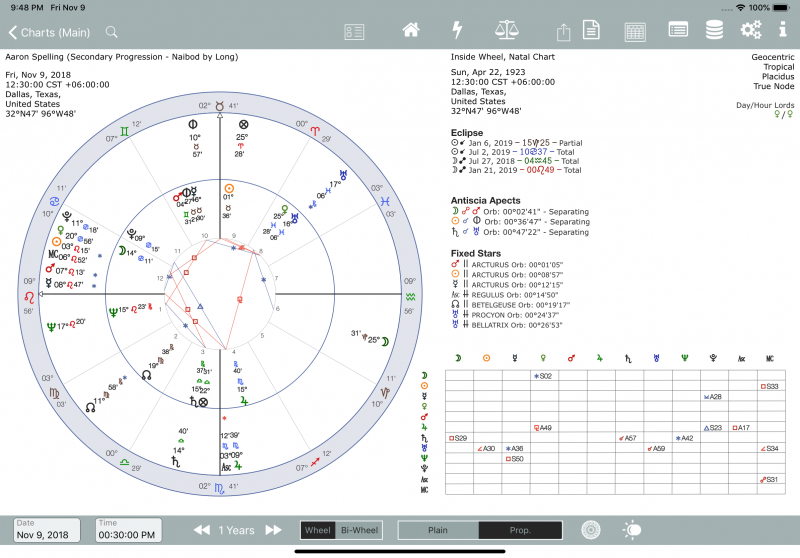The width and height of the screenshot is (800, 558).
Task: Select the Plain mode
Action: click(x=438, y=530)
